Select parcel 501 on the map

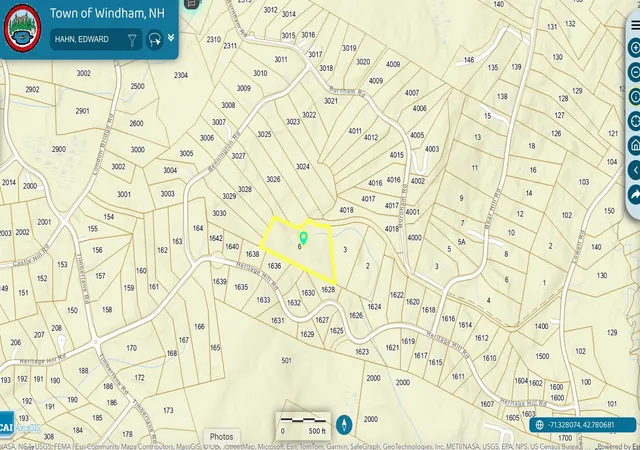(x=287, y=360)
